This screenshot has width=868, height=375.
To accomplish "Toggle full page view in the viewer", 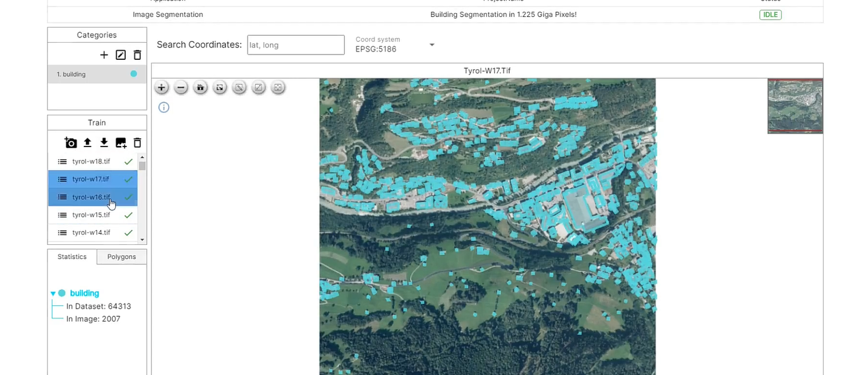I will click(x=219, y=88).
